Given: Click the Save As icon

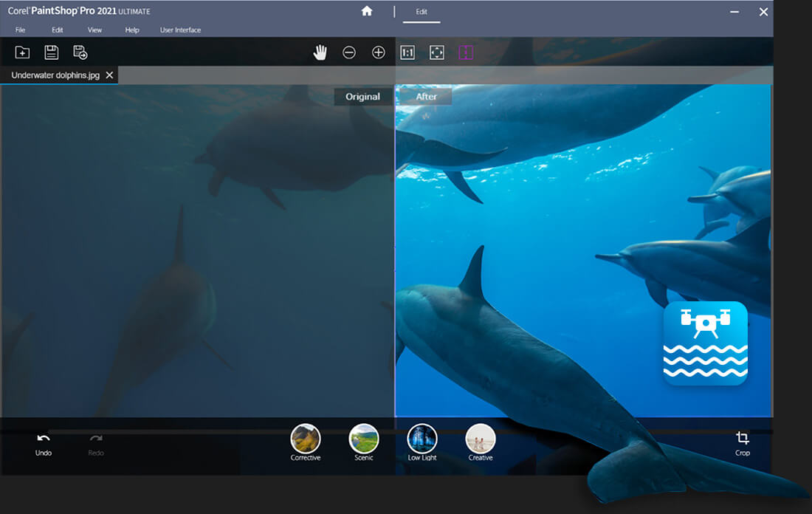Looking at the screenshot, I should pos(80,52).
